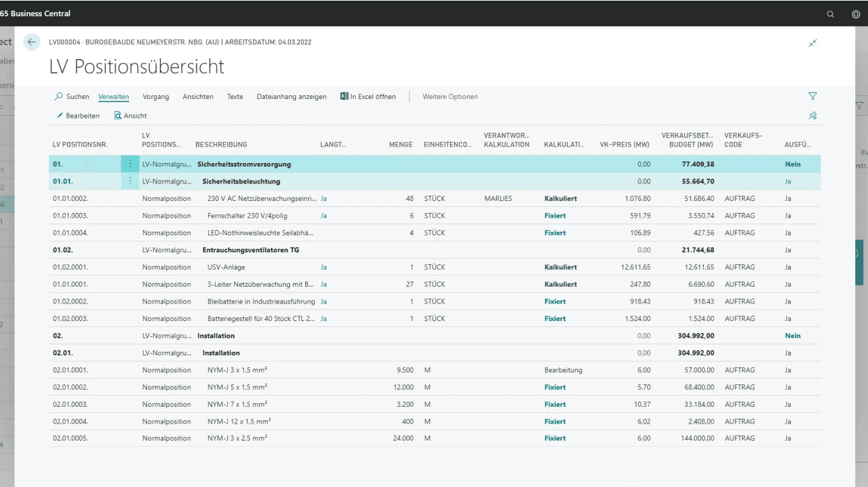Open row menu for position 01.
Screen dimensions: 868x487
coord(130,164)
